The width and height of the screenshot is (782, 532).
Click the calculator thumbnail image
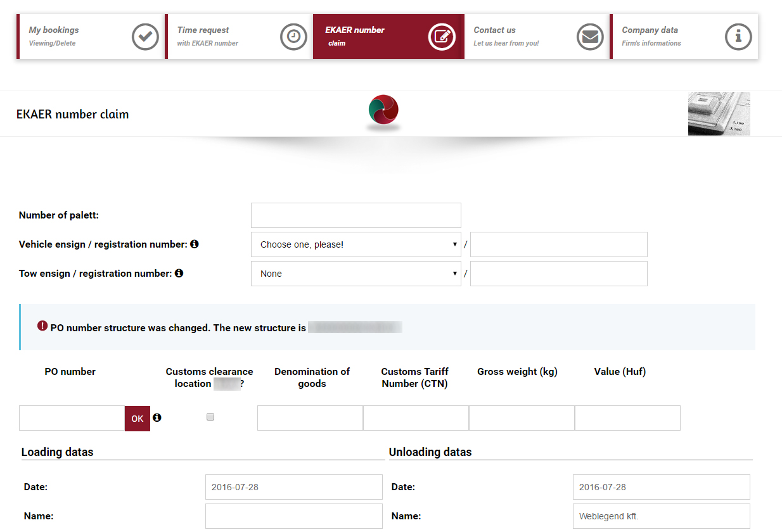tap(719, 114)
